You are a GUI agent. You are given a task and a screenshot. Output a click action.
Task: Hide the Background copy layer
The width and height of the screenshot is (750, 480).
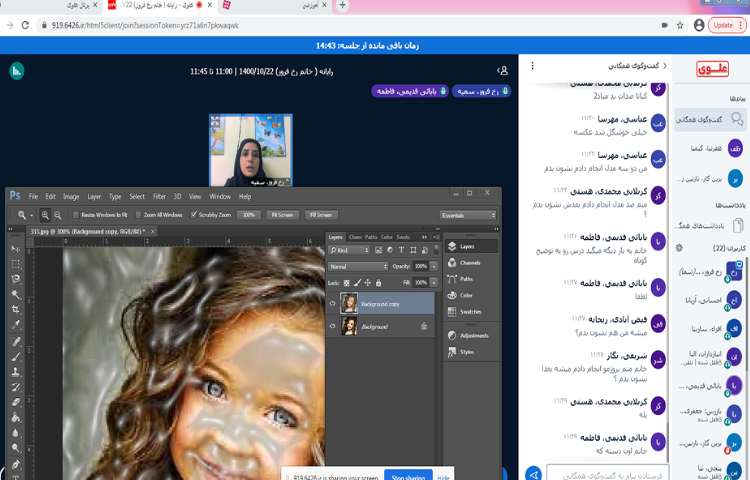click(x=332, y=304)
